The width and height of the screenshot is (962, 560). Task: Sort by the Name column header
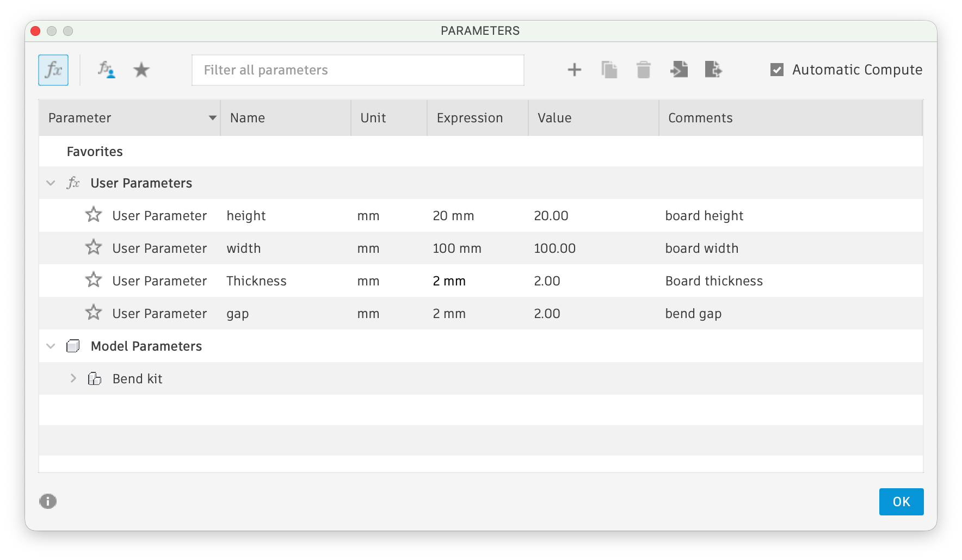pos(286,118)
